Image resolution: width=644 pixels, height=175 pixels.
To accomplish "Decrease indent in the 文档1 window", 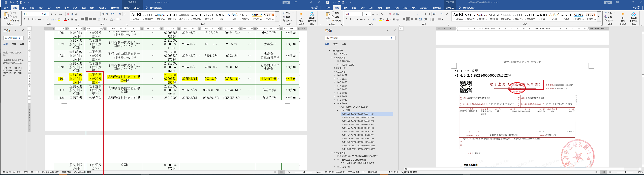I will point(103,14).
